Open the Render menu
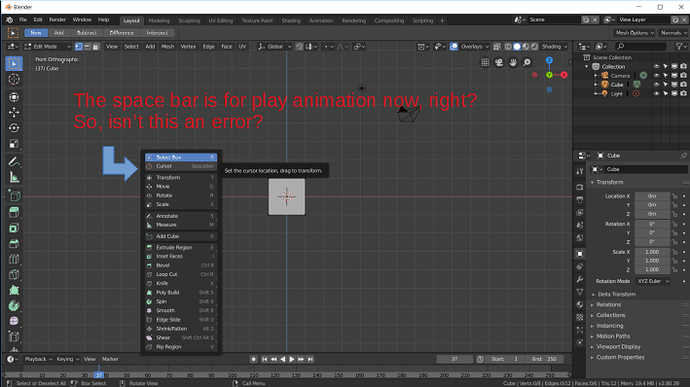This screenshot has height=387, width=690. 57,20
